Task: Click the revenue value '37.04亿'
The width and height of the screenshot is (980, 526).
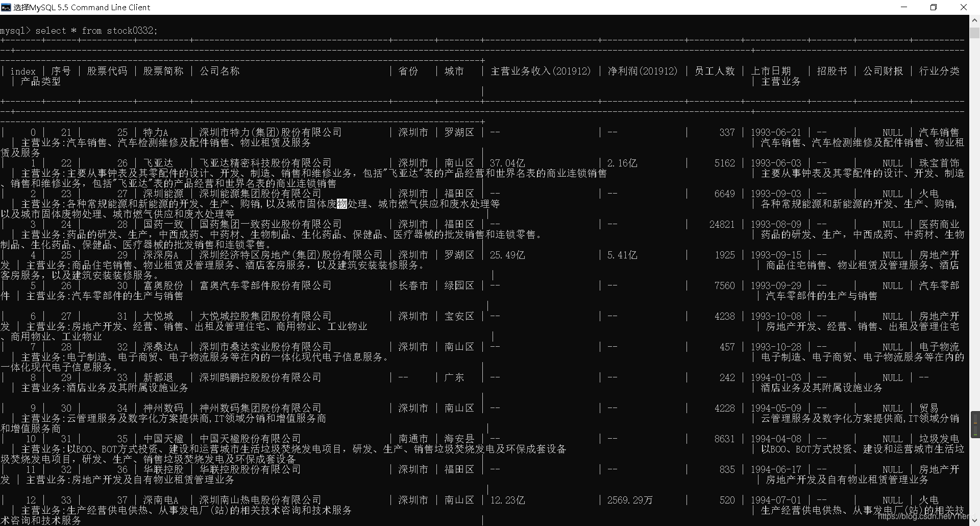Action: pyautogui.click(x=507, y=163)
